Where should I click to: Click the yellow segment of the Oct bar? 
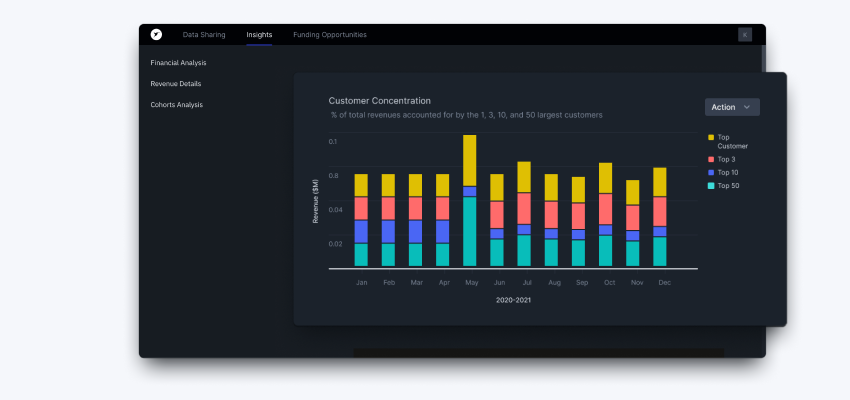click(605, 178)
